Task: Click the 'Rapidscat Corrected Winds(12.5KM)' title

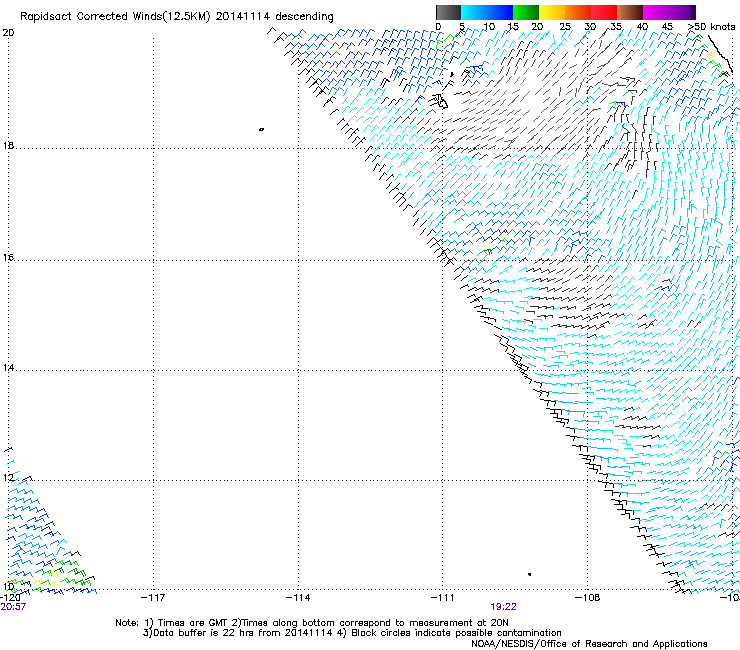Action: [x=115, y=17]
